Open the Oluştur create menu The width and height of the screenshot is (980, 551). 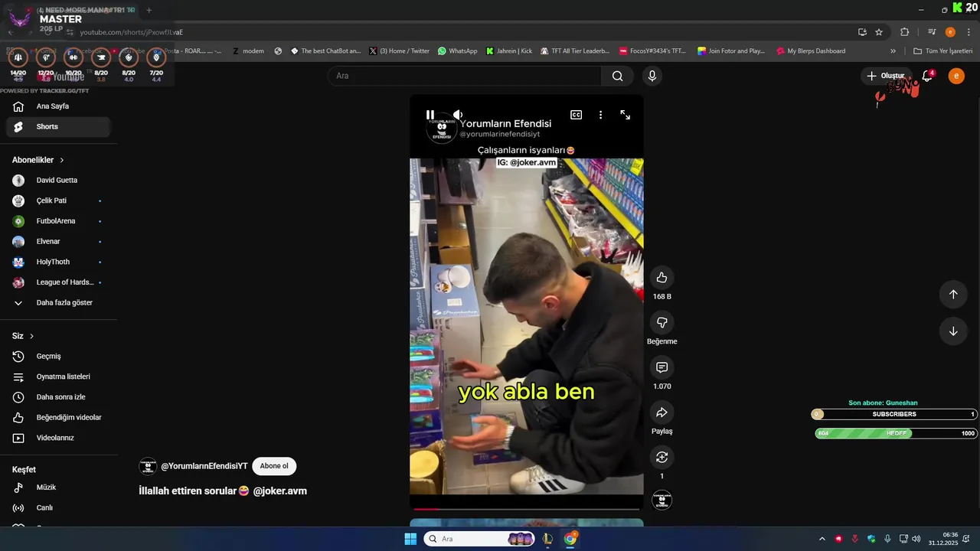[x=885, y=76]
